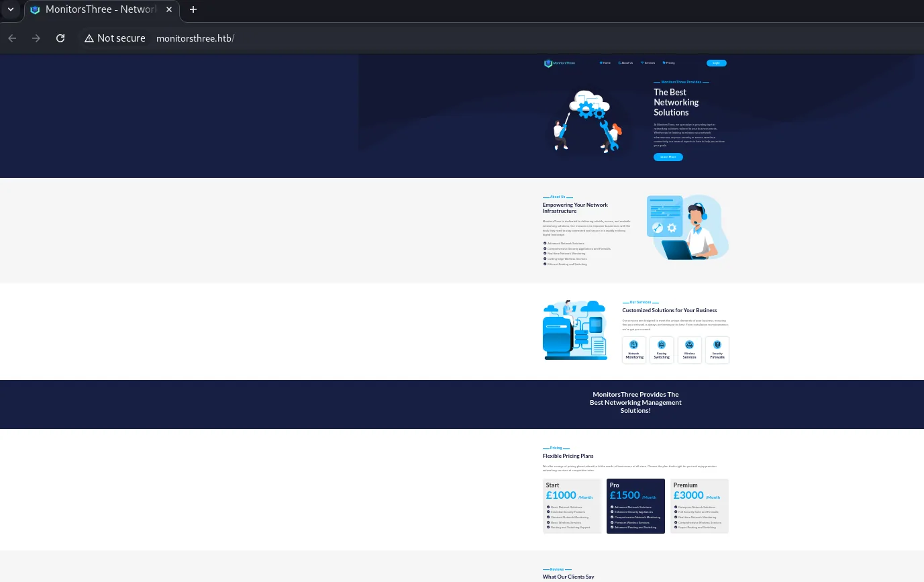The width and height of the screenshot is (924, 582).
Task: Click 'Flexible Pricing Plans' heading
Action: click(x=568, y=456)
